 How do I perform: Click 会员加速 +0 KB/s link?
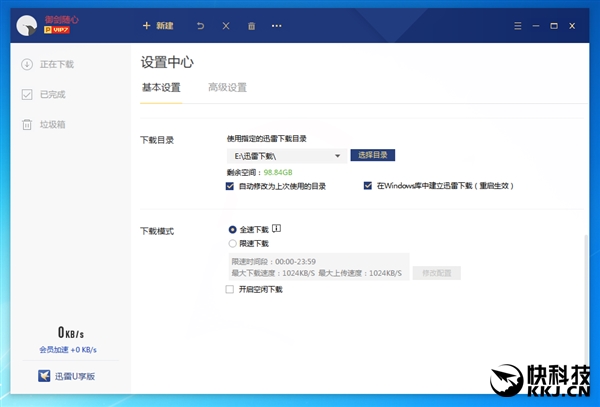(68, 350)
